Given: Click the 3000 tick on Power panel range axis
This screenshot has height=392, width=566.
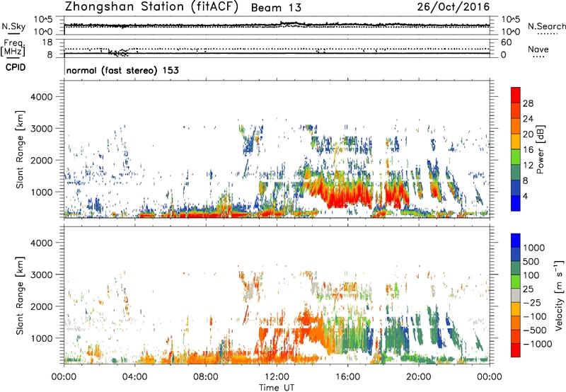Looking at the screenshot, I should point(41,129).
